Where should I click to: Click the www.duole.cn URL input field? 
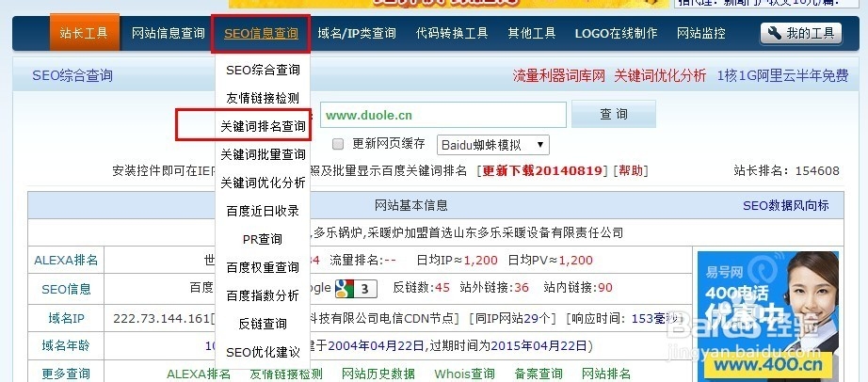(x=442, y=115)
